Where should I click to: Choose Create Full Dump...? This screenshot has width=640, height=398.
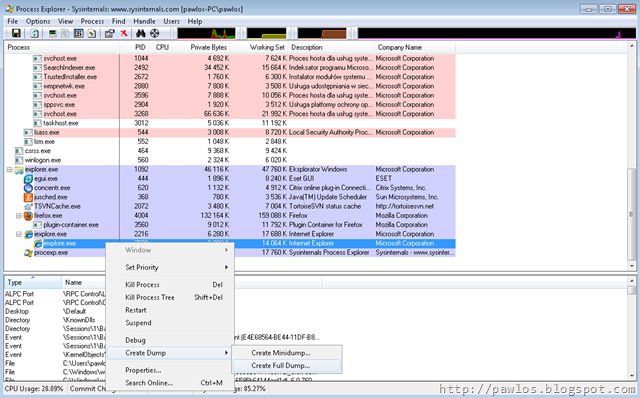(287, 365)
